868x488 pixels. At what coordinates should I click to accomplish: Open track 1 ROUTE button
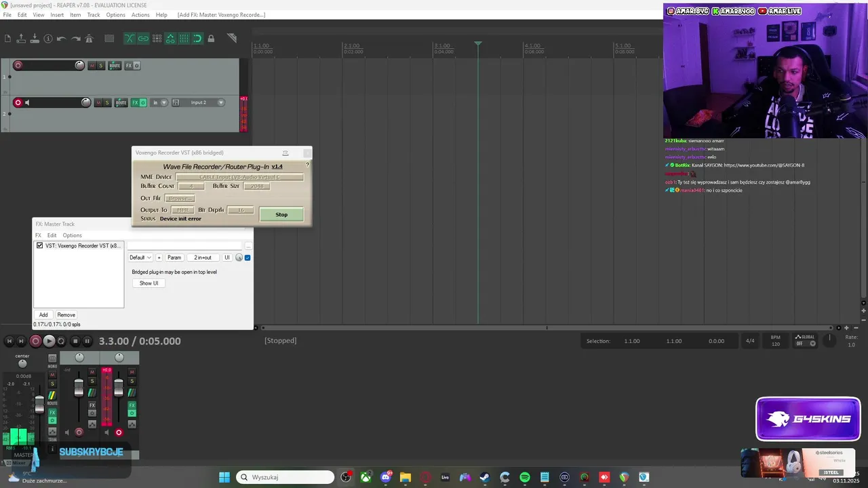115,66
